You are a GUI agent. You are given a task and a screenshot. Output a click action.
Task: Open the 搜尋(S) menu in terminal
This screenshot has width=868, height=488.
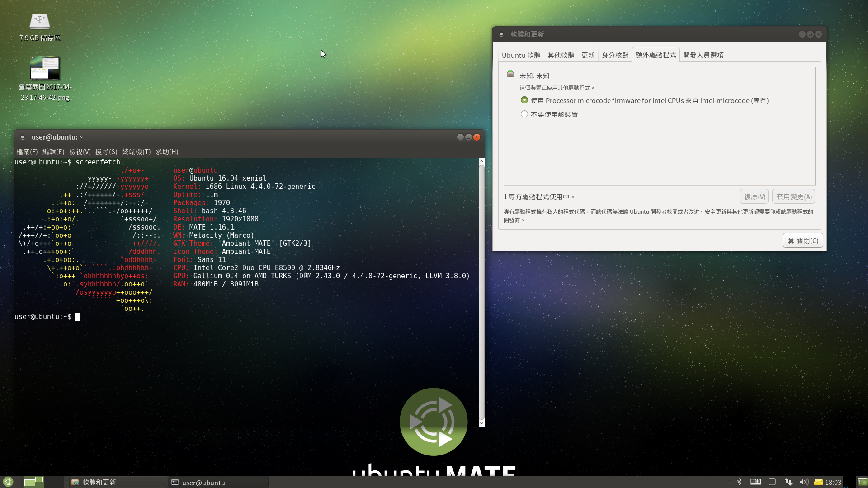point(106,152)
